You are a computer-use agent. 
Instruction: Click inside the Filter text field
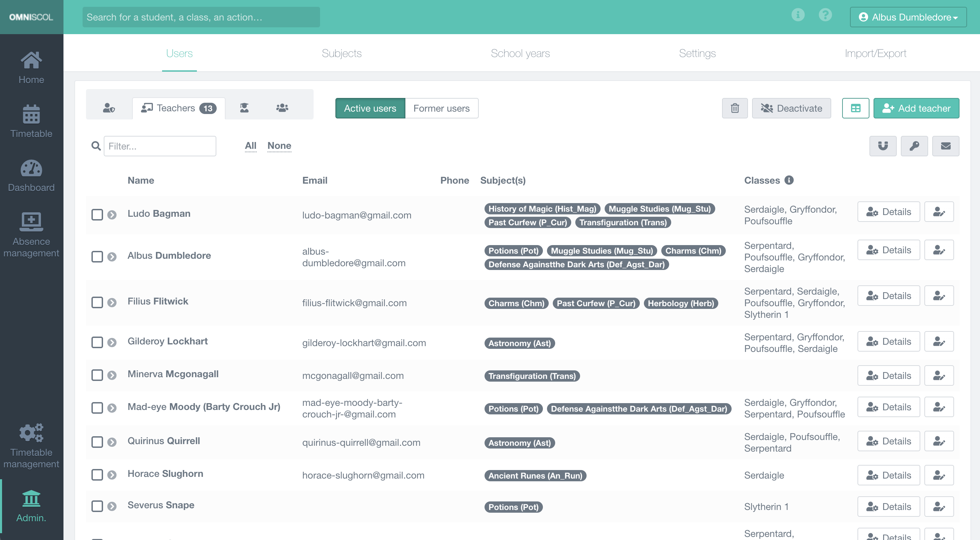coord(160,146)
